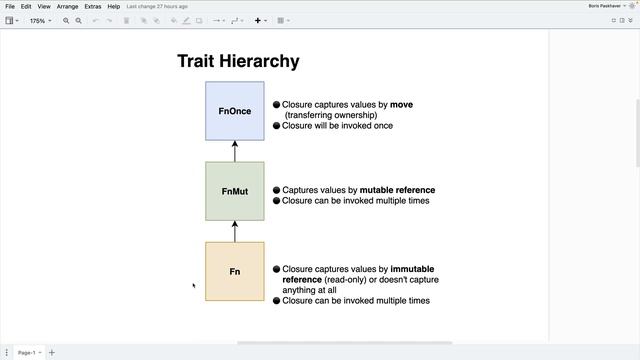Image resolution: width=640 pixels, height=360 pixels.
Task: Select the FnMut green box
Action: [235, 191]
